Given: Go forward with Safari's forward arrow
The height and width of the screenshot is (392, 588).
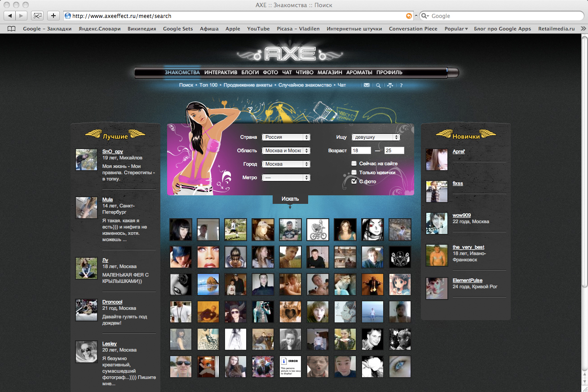Looking at the screenshot, I should tap(22, 16).
